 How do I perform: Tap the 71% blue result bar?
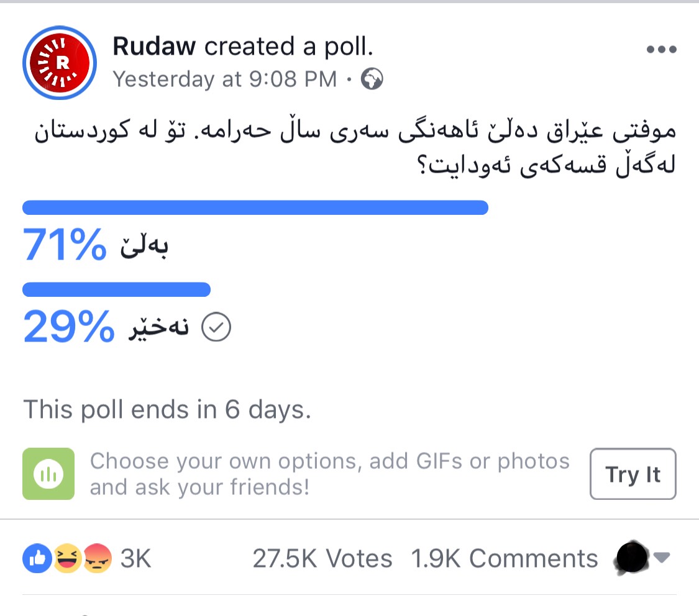coord(255,208)
